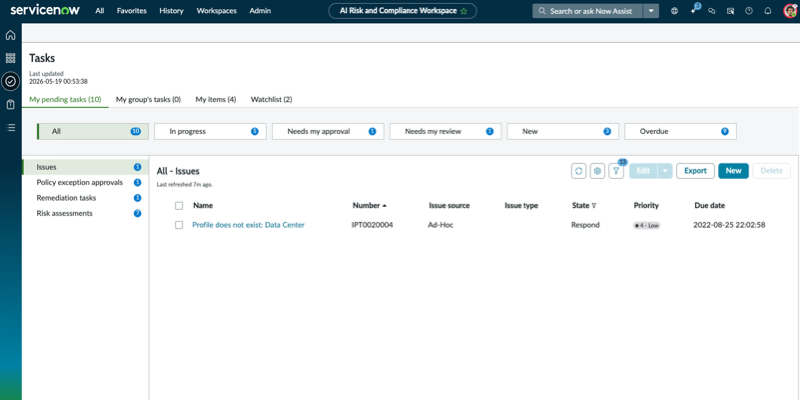The height and width of the screenshot is (400, 800).
Task: Refresh the issues list
Action: 579,171
